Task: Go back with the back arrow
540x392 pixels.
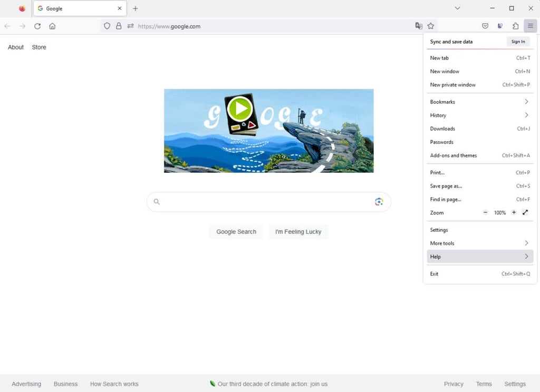Action: [x=7, y=26]
